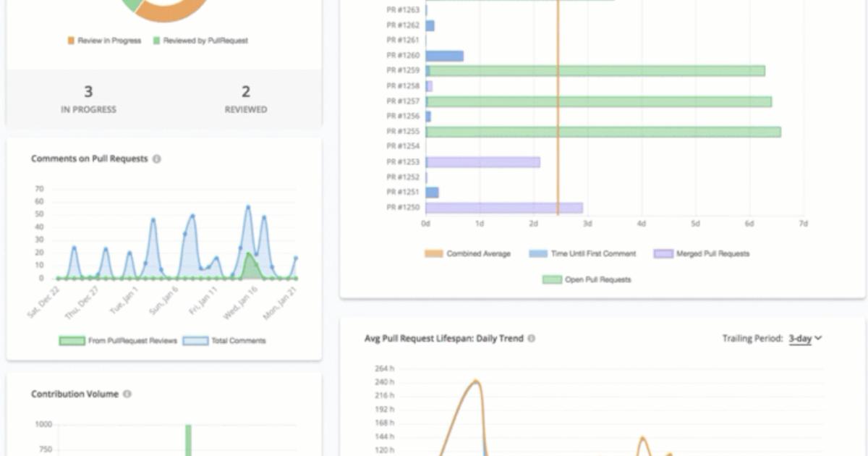
Task: Toggle Review in Progress legend entry
Action: (105, 41)
